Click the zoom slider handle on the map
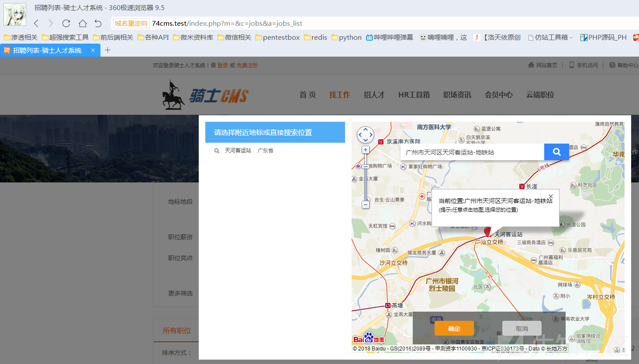 click(366, 166)
